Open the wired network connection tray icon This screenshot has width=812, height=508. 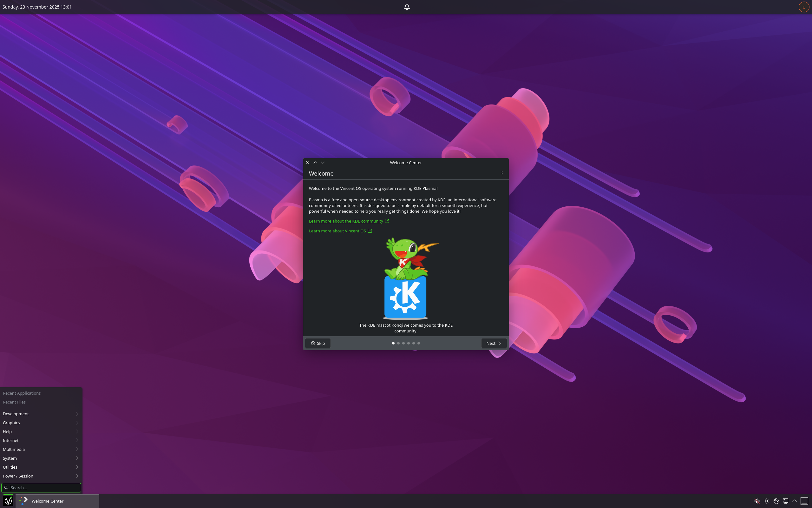click(x=785, y=501)
